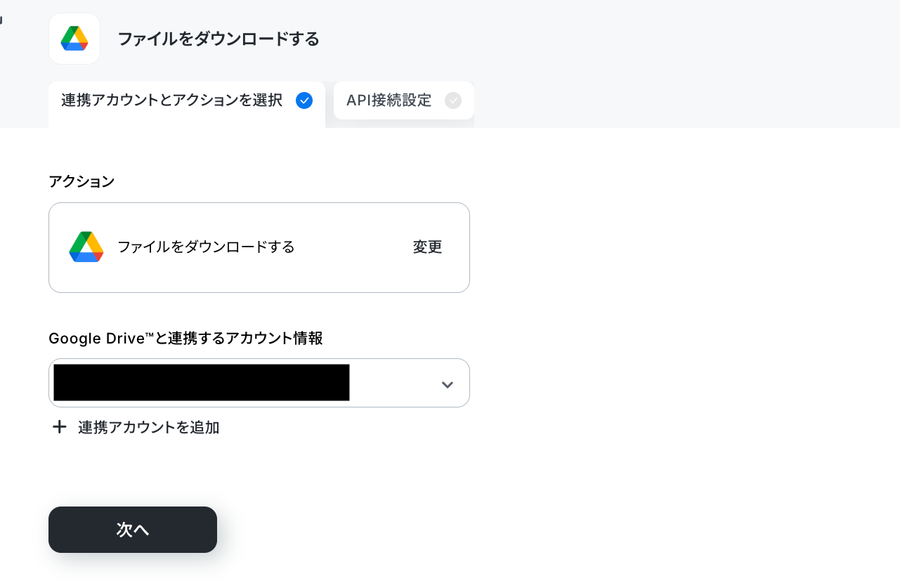This screenshot has width=900, height=588.
Task: Click the Google Drive icon inside the action card
Action: [x=86, y=247]
